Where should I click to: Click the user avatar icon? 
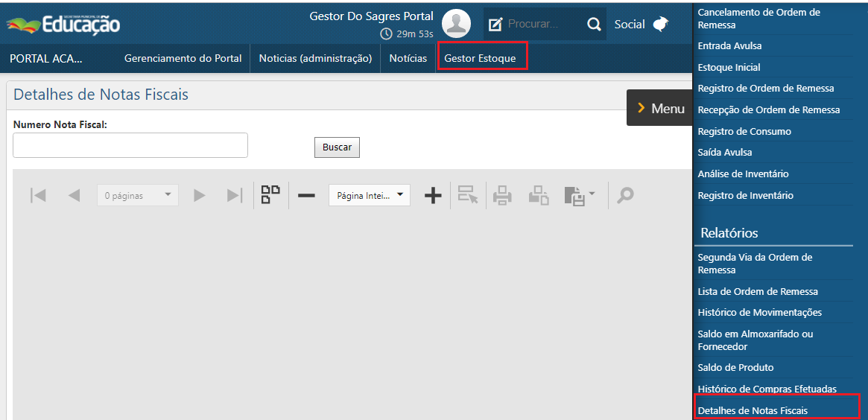point(456,24)
